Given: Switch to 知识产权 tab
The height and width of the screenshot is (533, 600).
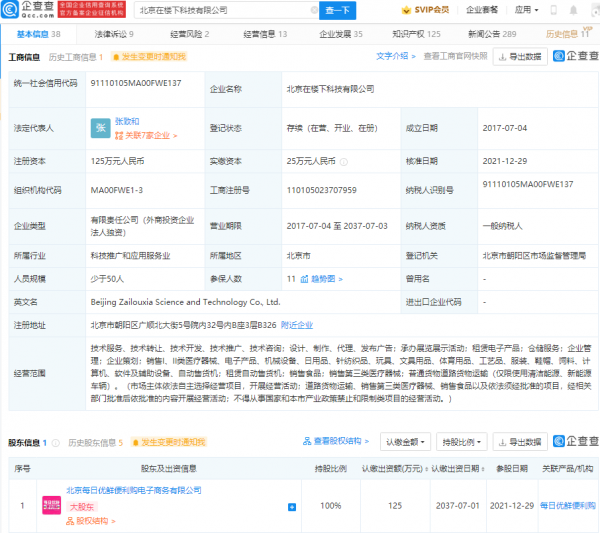Looking at the screenshot, I should [416, 34].
